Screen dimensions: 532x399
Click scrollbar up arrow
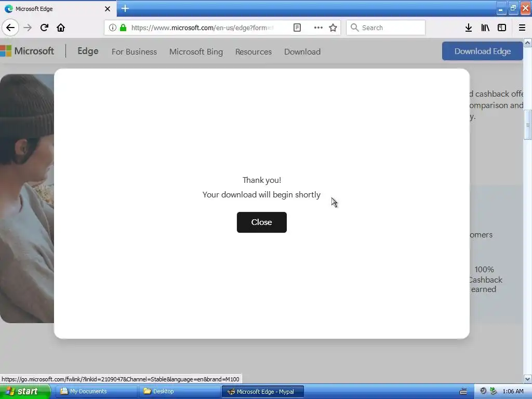click(528, 43)
